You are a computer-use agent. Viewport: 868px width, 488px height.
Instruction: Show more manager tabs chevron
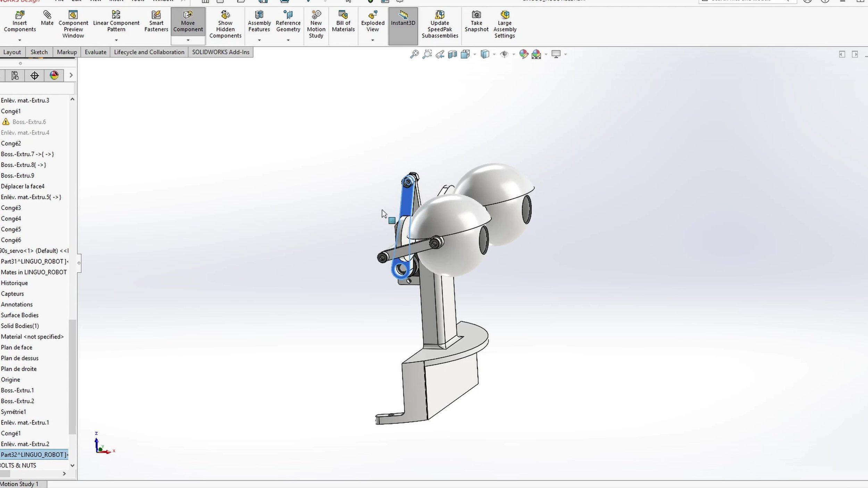pos(71,75)
